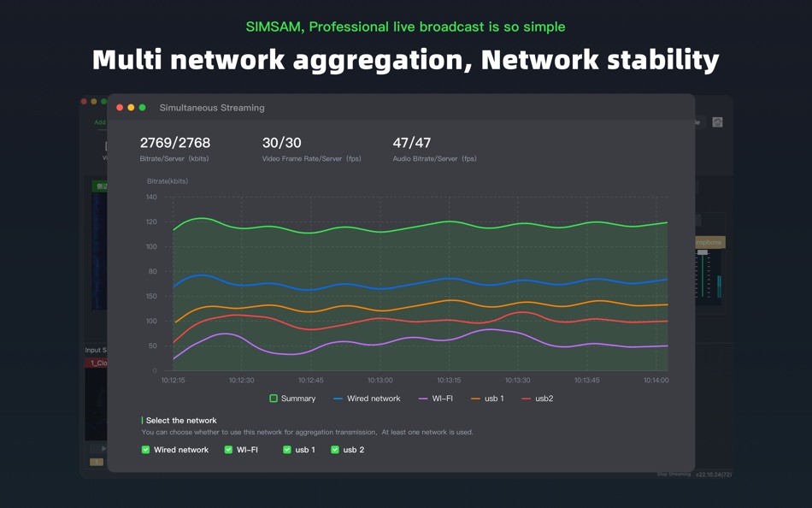Uncheck the WI-FI network checkbox
The height and width of the screenshot is (508, 812).
tap(228, 450)
